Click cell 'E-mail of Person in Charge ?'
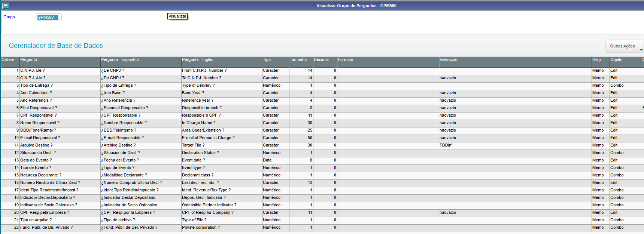 pyautogui.click(x=222, y=138)
